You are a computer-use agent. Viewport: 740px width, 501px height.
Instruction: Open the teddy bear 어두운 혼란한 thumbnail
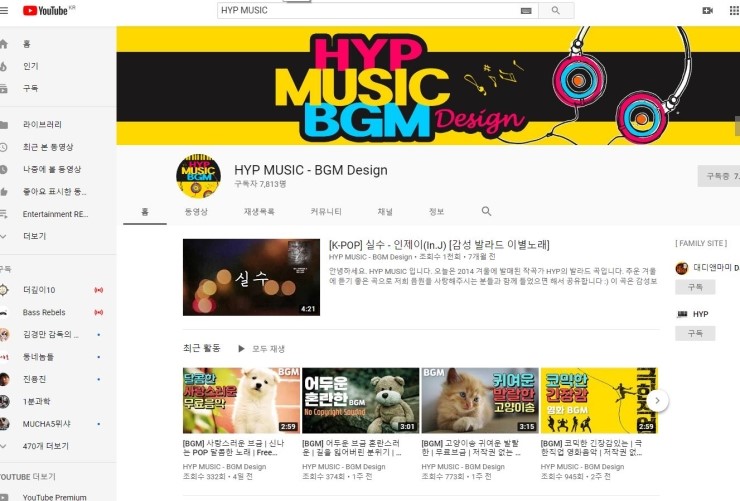tap(361, 401)
